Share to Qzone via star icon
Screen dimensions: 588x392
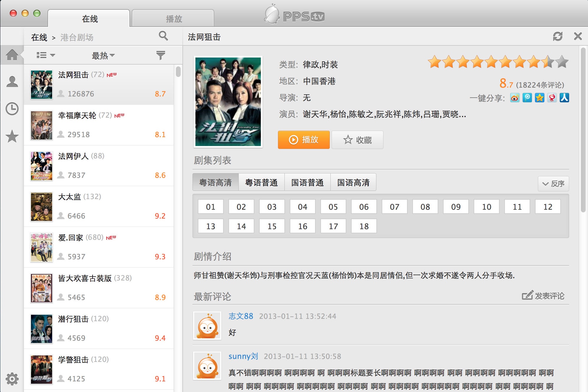[539, 98]
